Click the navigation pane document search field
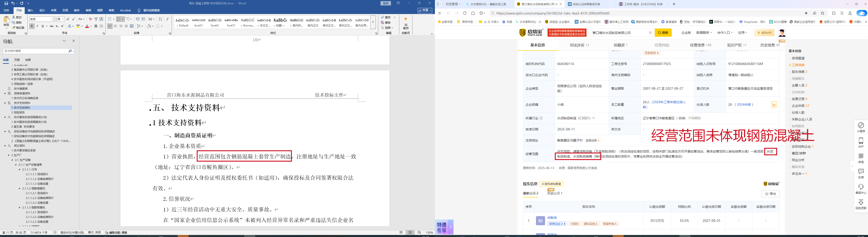The width and height of the screenshot is (868, 237). pyautogui.click(x=35, y=51)
